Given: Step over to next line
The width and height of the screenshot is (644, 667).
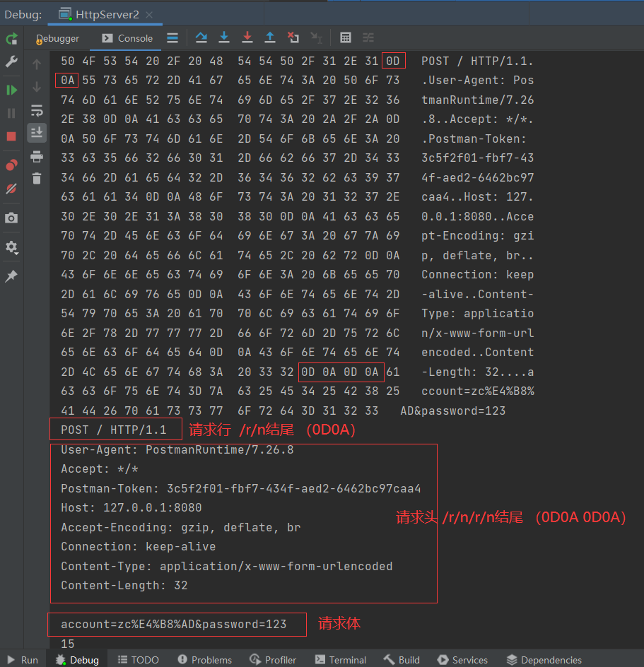Looking at the screenshot, I should [201, 38].
